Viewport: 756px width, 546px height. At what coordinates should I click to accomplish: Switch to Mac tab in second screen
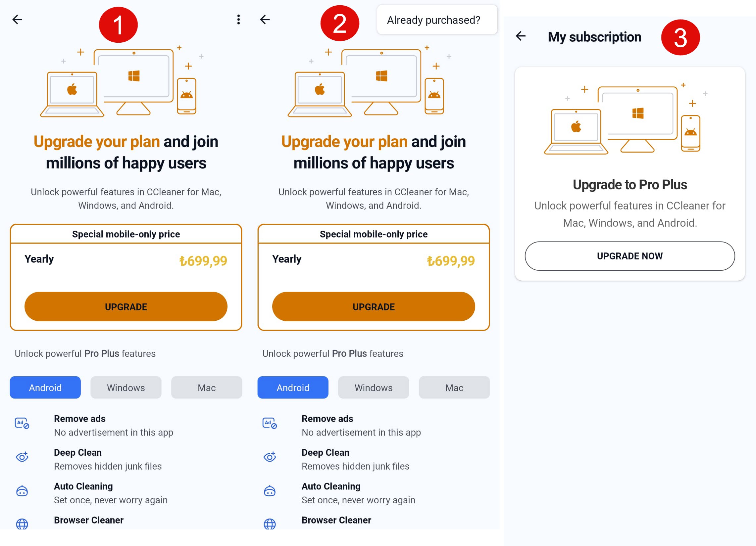[454, 387]
